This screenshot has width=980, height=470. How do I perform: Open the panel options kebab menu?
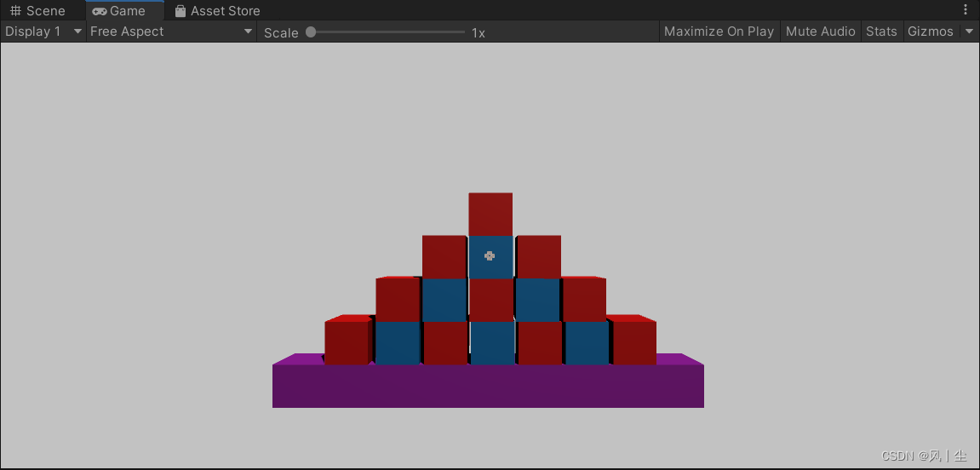click(x=966, y=10)
